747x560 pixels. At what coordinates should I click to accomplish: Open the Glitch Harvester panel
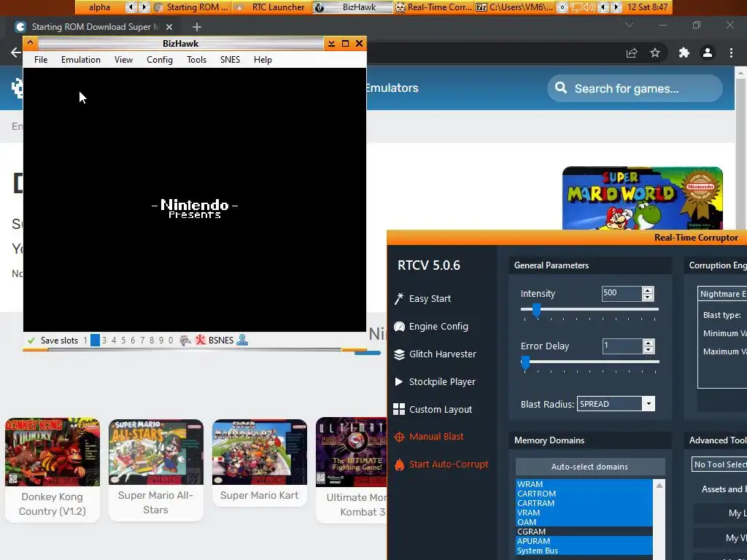point(435,354)
